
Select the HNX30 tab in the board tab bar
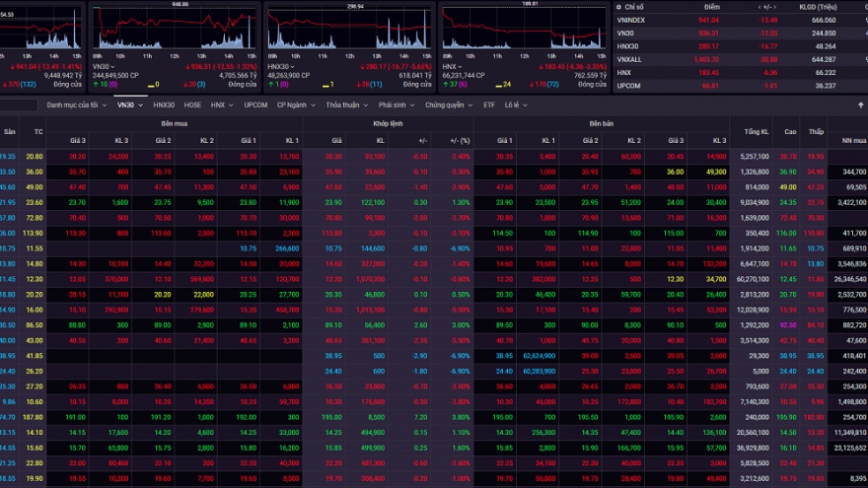coord(164,105)
